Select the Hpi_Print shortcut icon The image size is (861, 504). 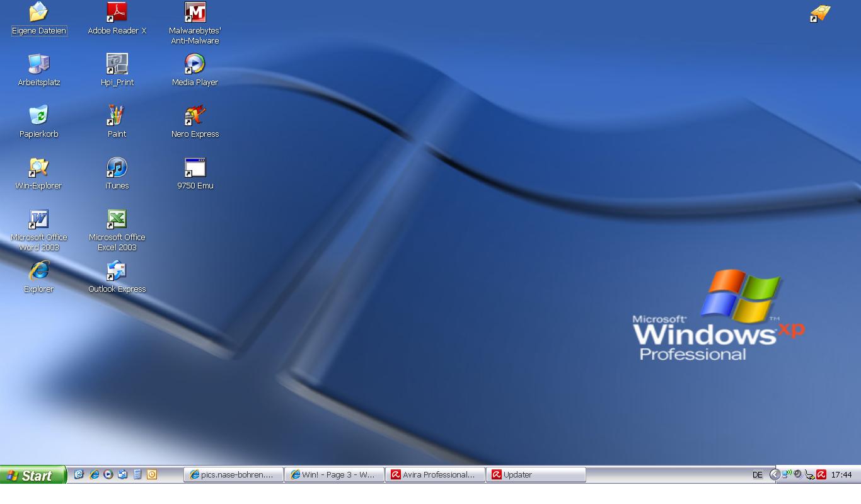click(x=117, y=70)
